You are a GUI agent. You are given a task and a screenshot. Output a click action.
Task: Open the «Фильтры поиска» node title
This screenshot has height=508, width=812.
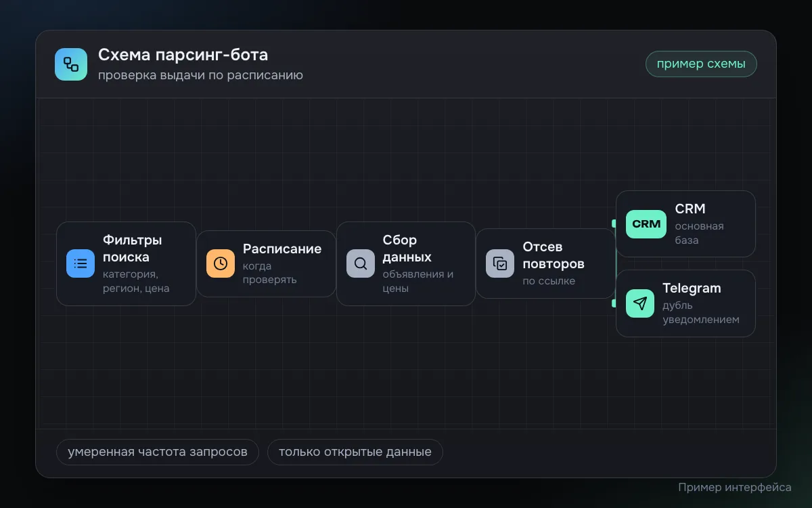(133, 249)
